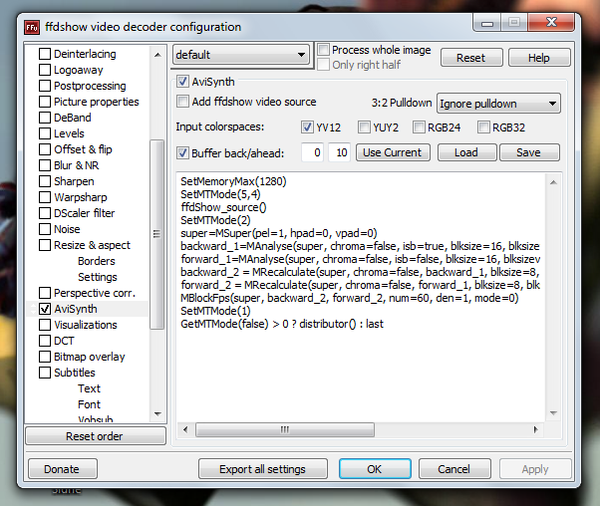
Task: Toggle Buffer back/ahead checkbox
Action: [x=183, y=153]
